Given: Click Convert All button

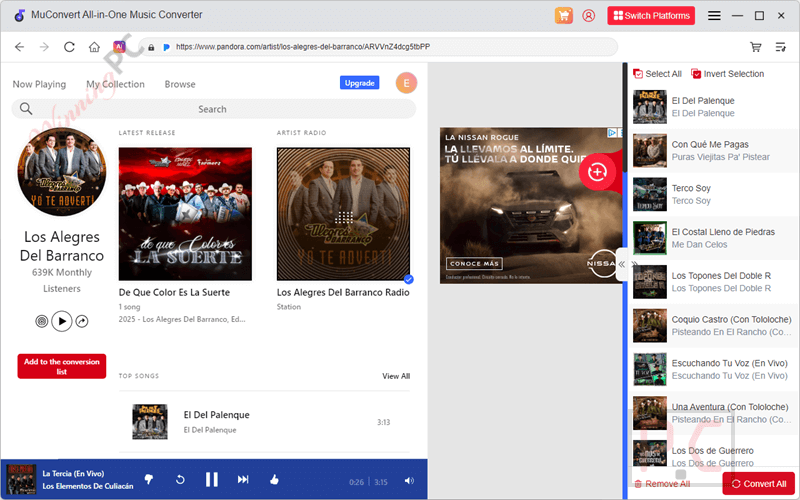Looking at the screenshot, I should coord(759,484).
